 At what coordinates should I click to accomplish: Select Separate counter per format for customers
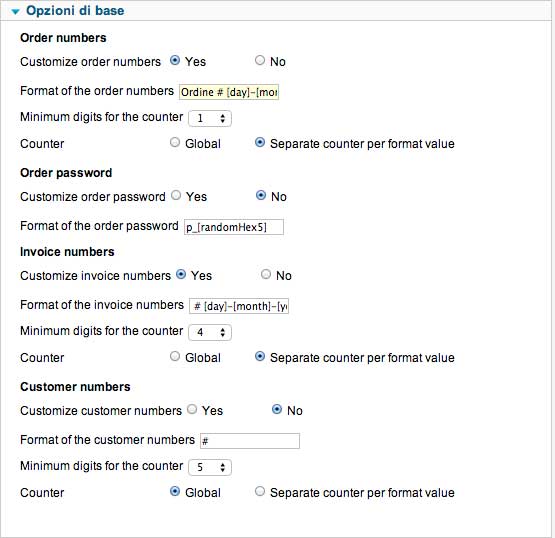260,491
